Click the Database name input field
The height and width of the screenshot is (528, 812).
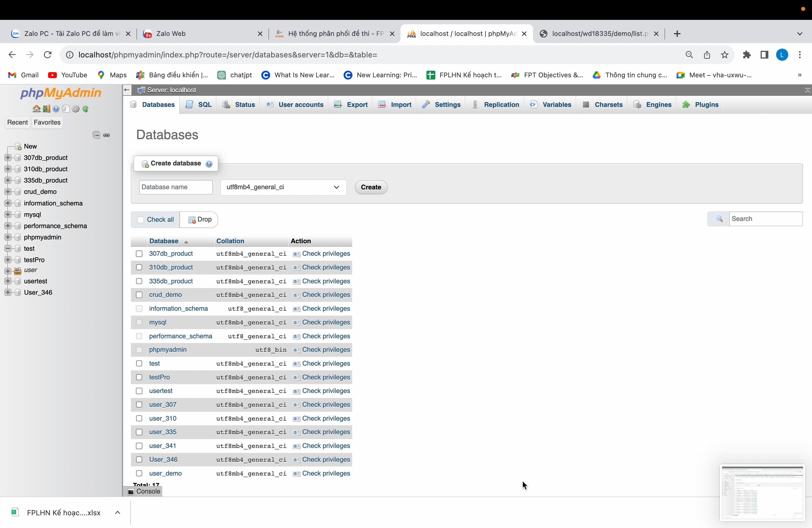point(176,187)
